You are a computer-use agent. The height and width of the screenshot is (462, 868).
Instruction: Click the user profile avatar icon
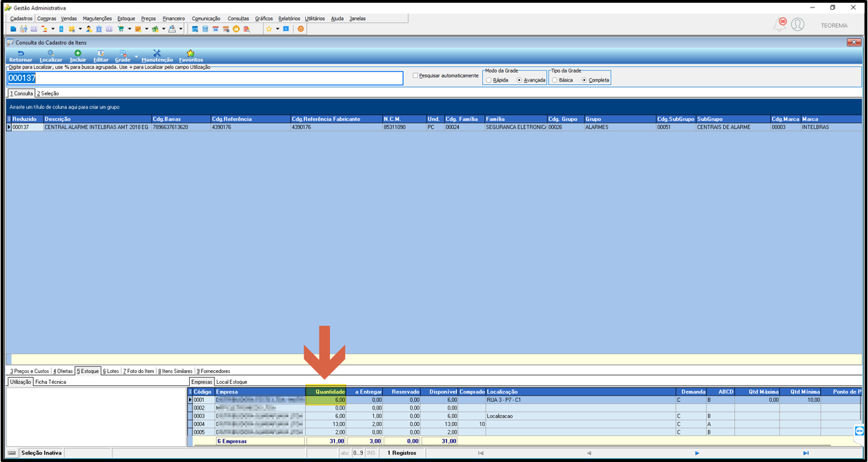coord(798,25)
